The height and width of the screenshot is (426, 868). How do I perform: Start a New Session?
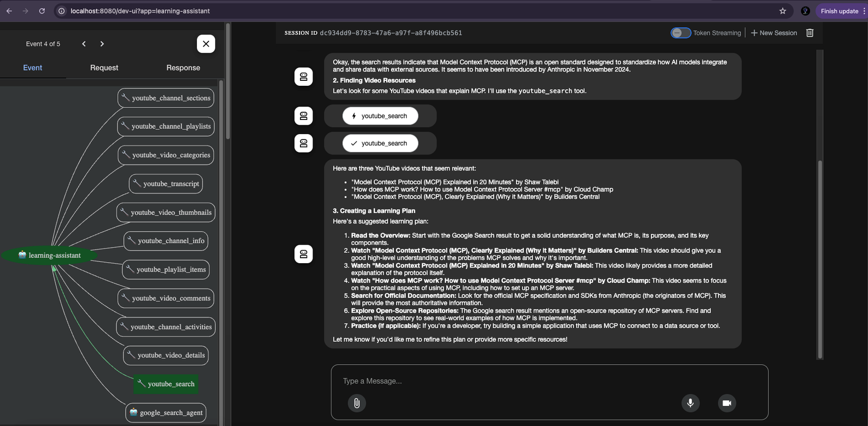pyautogui.click(x=774, y=33)
